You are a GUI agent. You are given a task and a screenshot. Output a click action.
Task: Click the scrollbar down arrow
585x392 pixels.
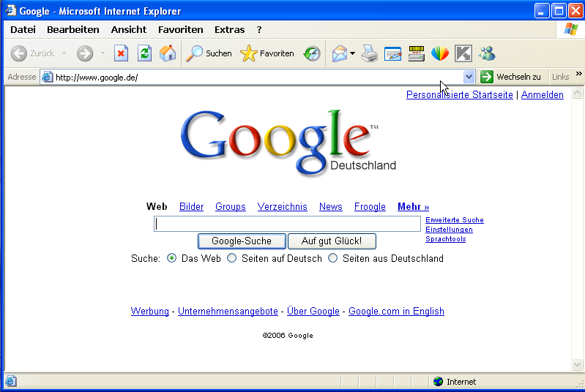[577, 364]
